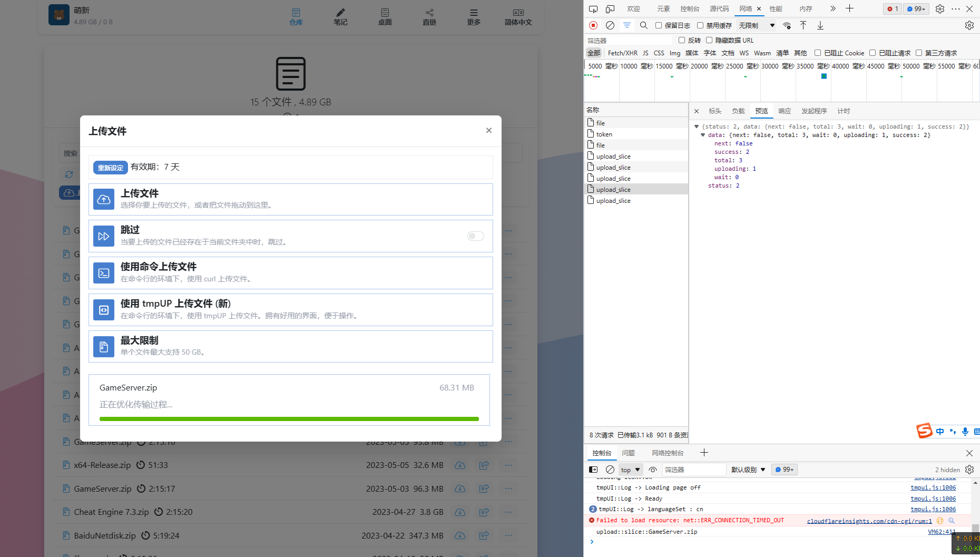Check the 第三方请求 checkbox

[919, 53]
